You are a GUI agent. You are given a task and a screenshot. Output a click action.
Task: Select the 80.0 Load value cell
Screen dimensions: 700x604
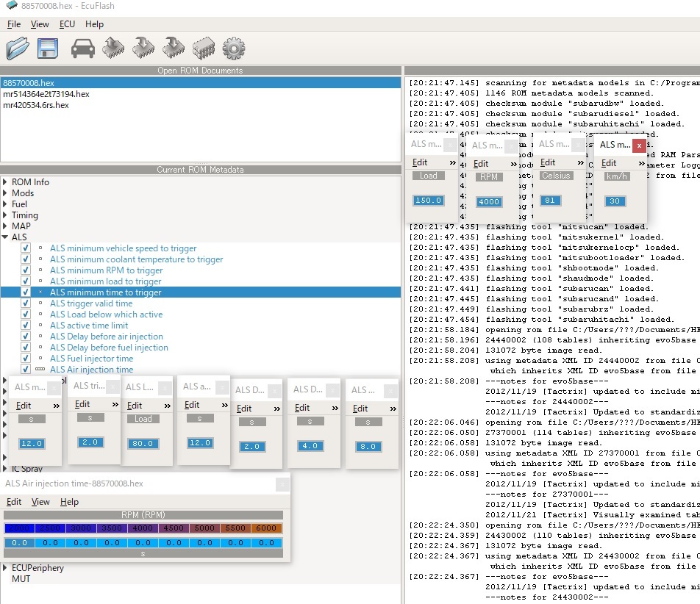click(x=143, y=444)
